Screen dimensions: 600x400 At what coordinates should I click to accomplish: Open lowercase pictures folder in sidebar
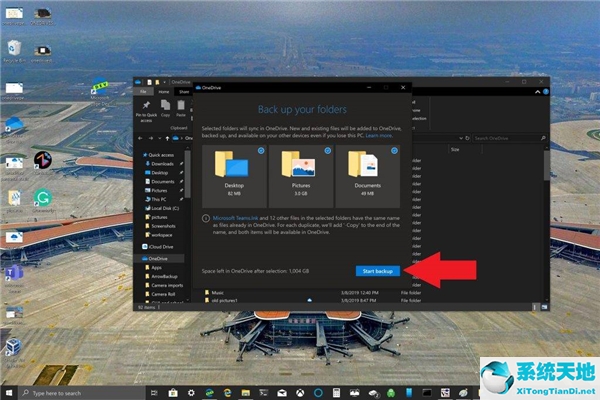click(158, 217)
